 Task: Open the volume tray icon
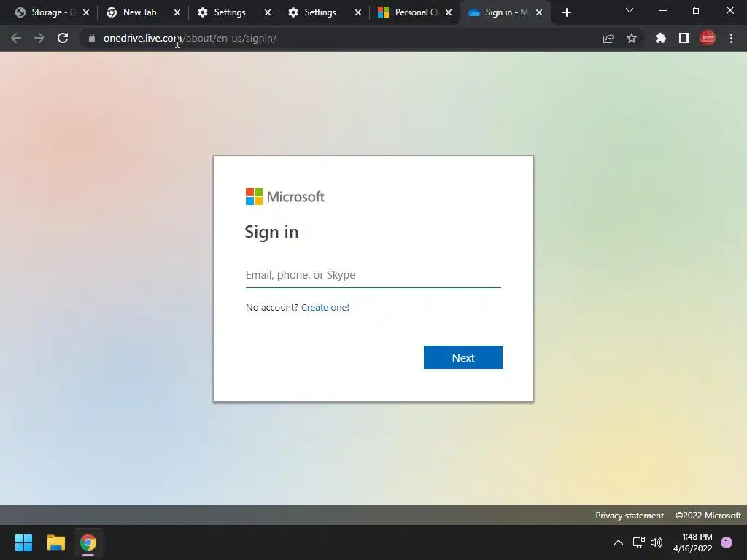tap(657, 542)
